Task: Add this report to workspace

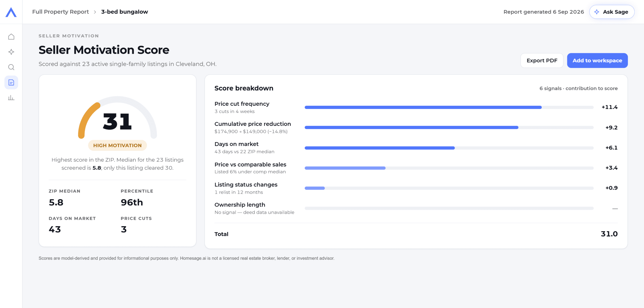Action: click(597, 61)
